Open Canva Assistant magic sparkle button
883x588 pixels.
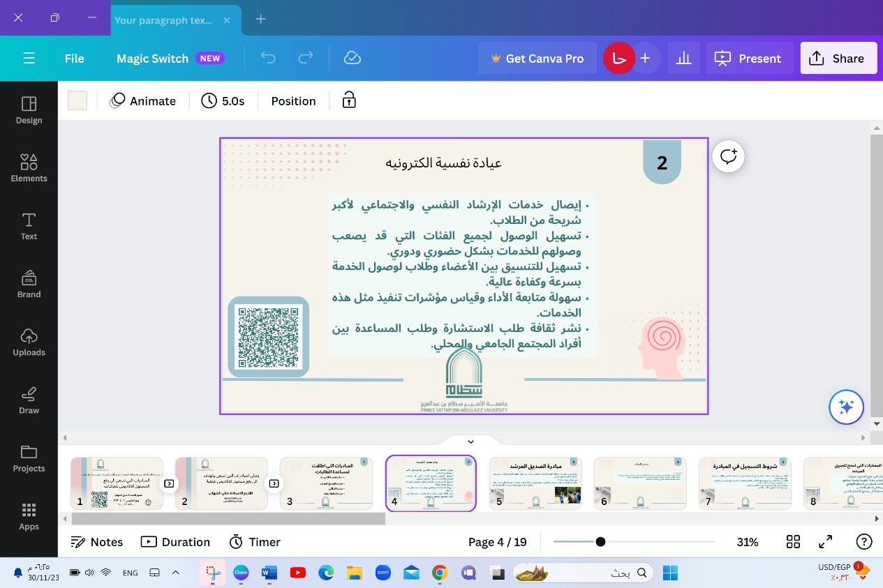pos(846,407)
